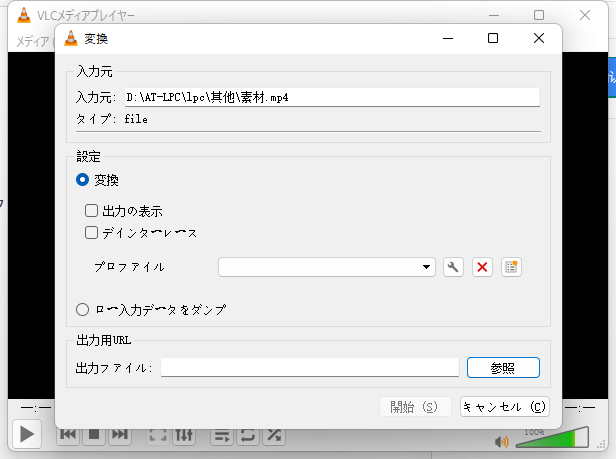Image resolution: width=616 pixels, height=459 pixels.
Task: Click the previous track icon
Action: (x=68, y=435)
